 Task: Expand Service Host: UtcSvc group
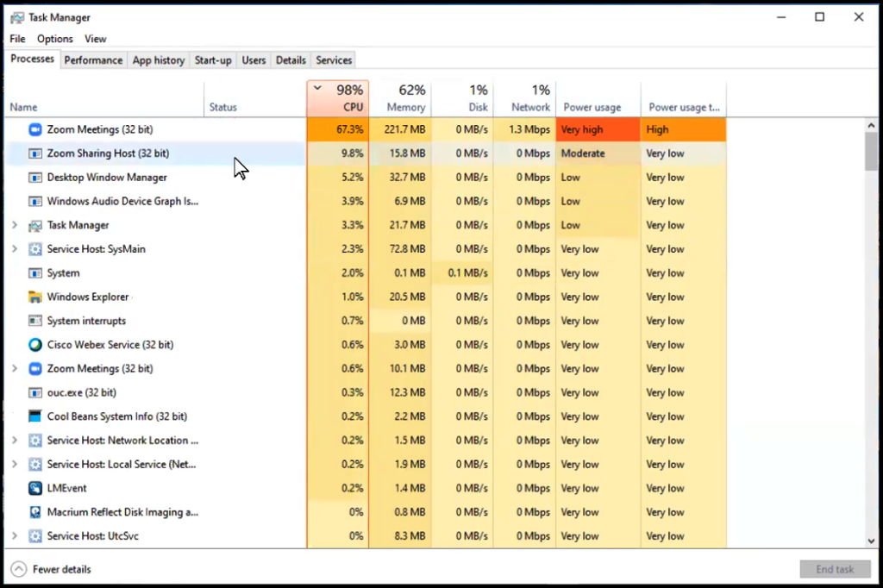15,536
